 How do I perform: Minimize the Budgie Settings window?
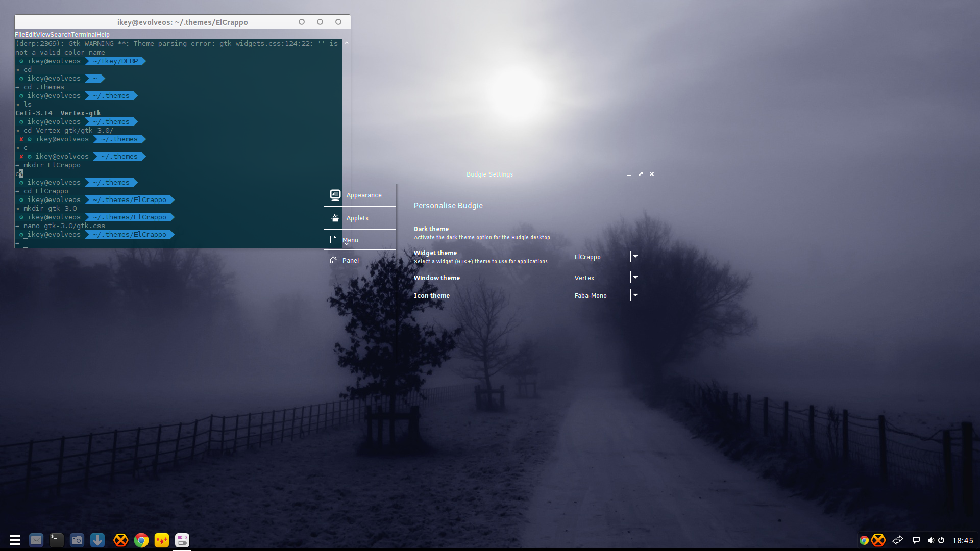[629, 174]
